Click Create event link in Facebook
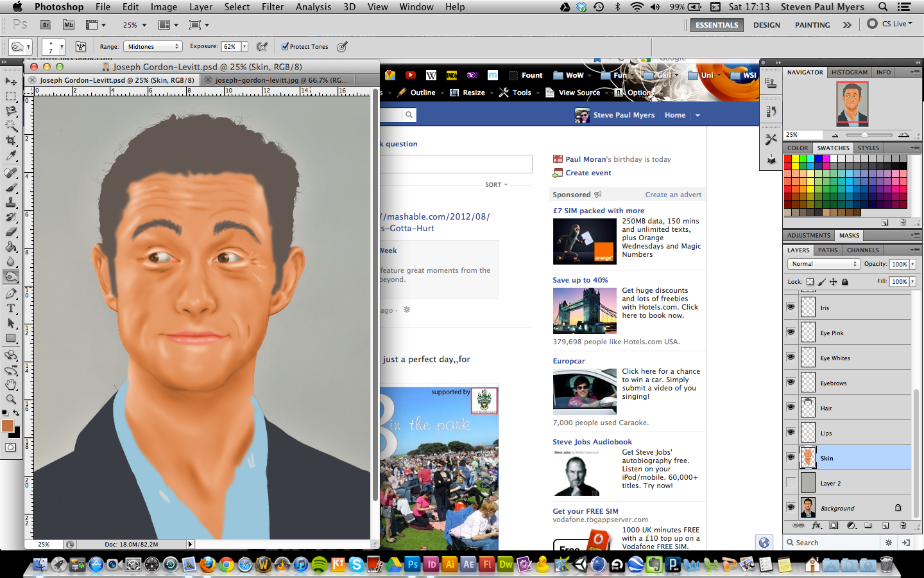This screenshot has height=578, width=924. click(x=588, y=173)
